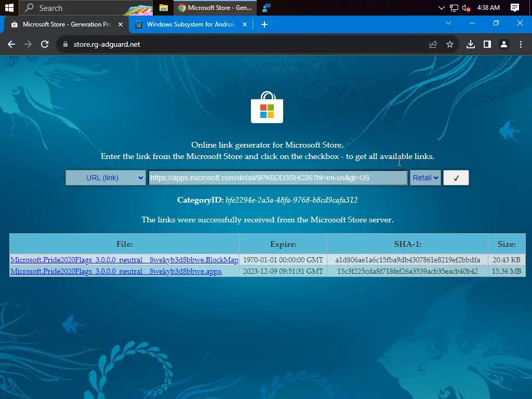Click the taskbar Search box

(86, 8)
